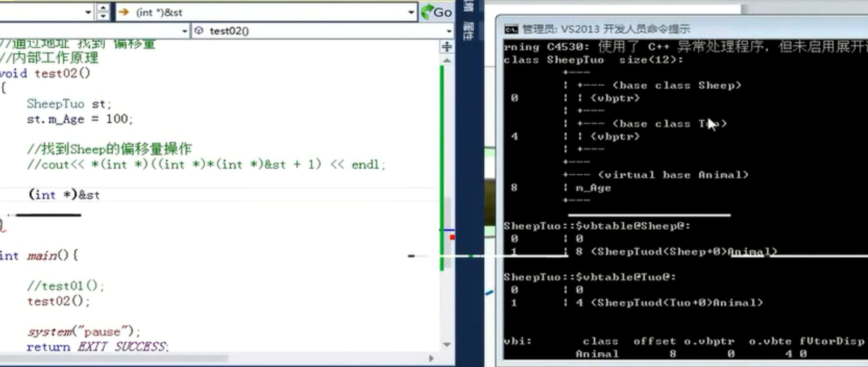The image size is (868, 367).
Task: Click the comment line starting "//cout<<"
Action: point(206,165)
